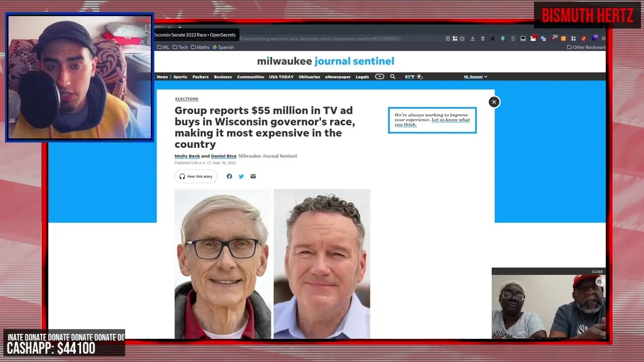This screenshot has height=362, width=644.
Task: Open the orange square extension icon
Action: point(563,39)
